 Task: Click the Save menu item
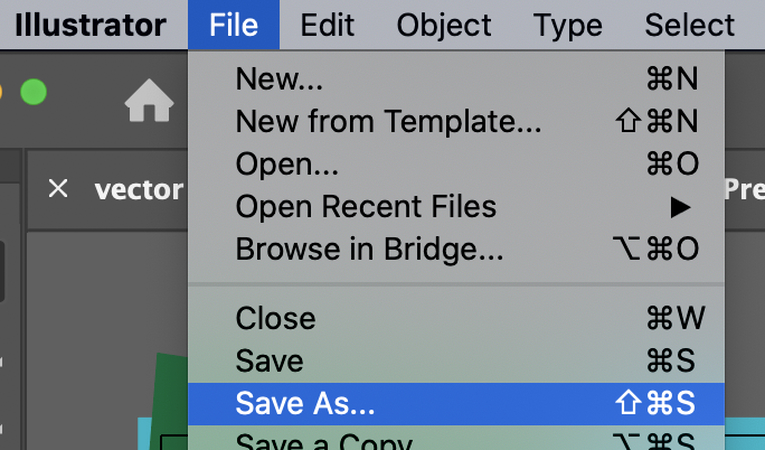269,361
